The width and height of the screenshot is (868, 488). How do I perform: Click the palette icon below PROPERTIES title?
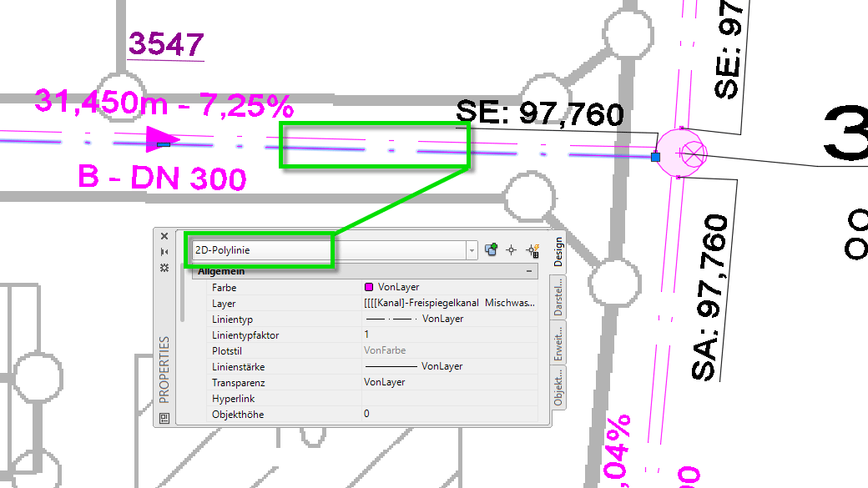click(164, 418)
